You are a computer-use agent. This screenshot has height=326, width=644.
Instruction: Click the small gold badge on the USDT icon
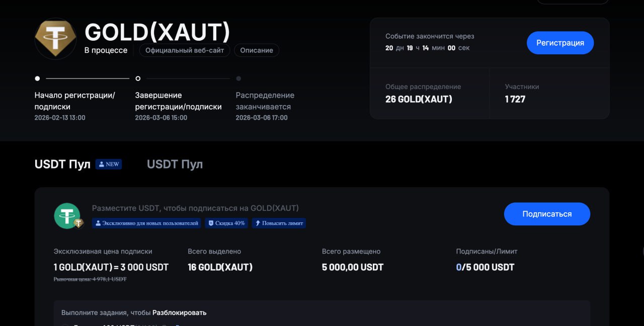(x=78, y=223)
